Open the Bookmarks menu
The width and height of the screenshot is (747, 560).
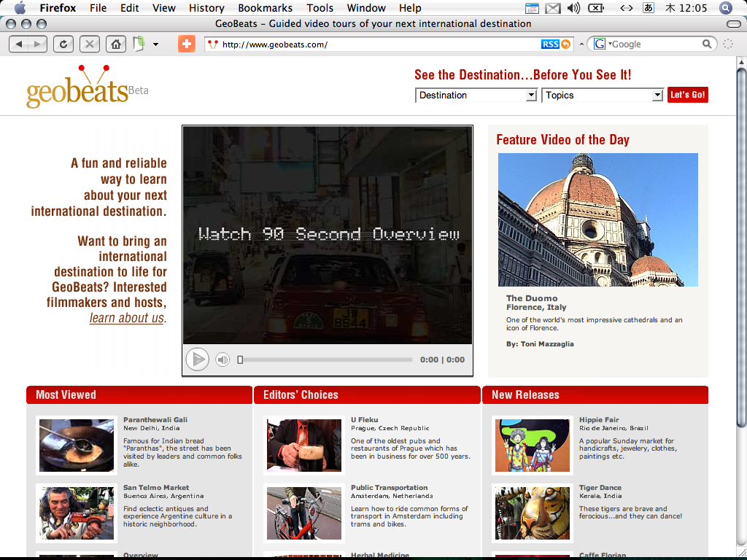(266, 8)
